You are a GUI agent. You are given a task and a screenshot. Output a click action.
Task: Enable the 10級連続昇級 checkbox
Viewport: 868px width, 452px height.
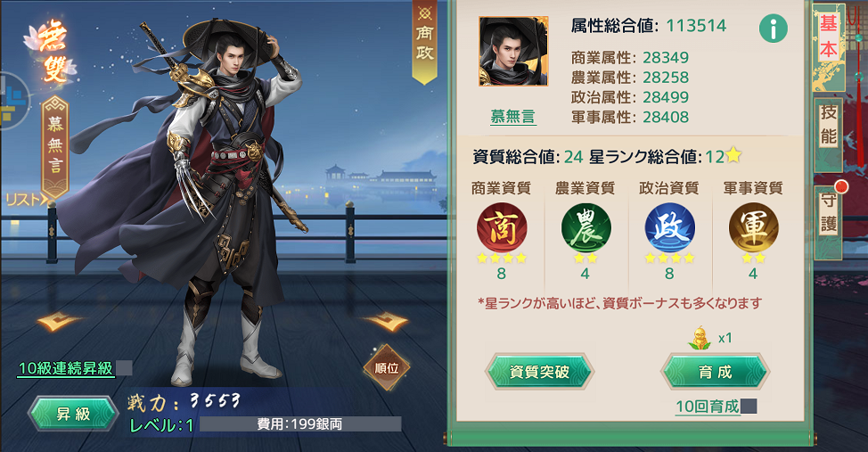[124, 368]
